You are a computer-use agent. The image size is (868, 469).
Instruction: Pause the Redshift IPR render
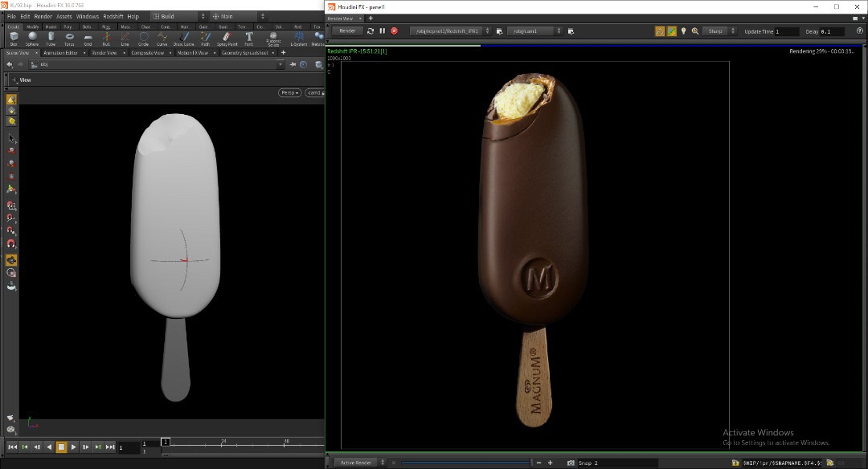coord(382,31)
